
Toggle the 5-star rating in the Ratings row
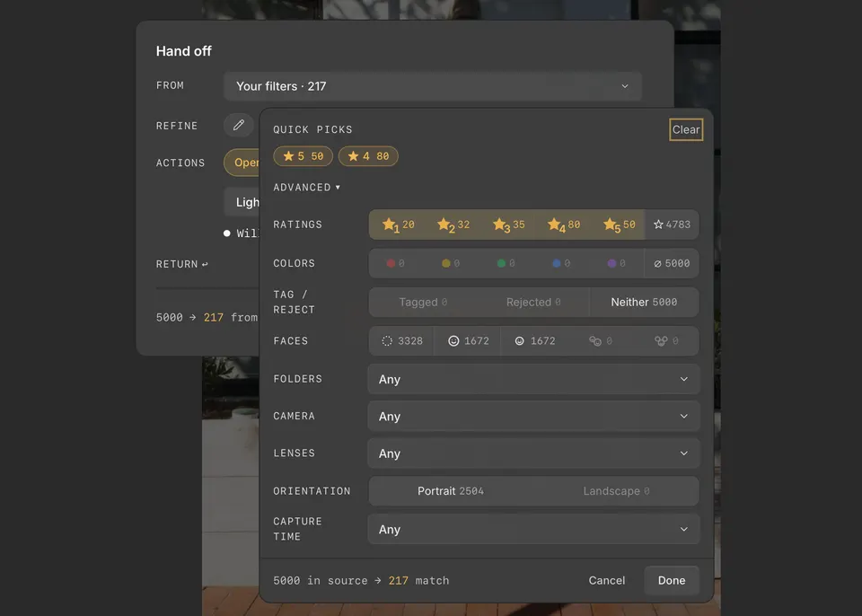point(618,224)
